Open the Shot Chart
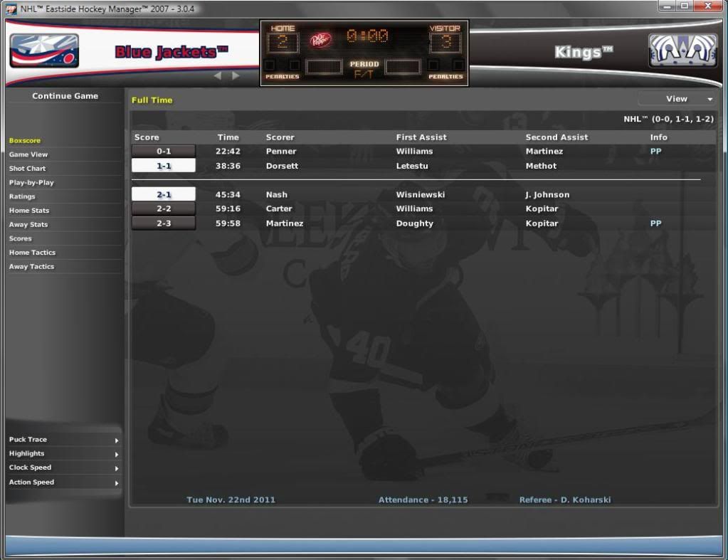 (x=27, y=169)
